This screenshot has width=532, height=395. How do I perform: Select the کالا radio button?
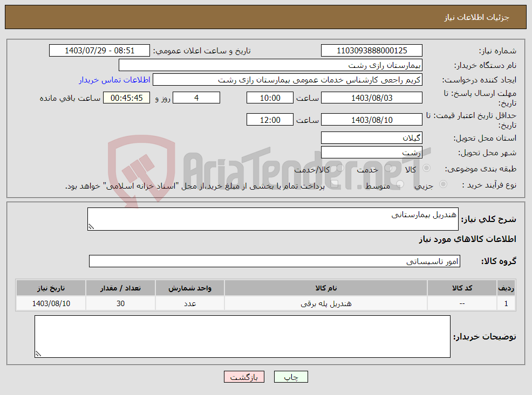[x=426, y=168]
